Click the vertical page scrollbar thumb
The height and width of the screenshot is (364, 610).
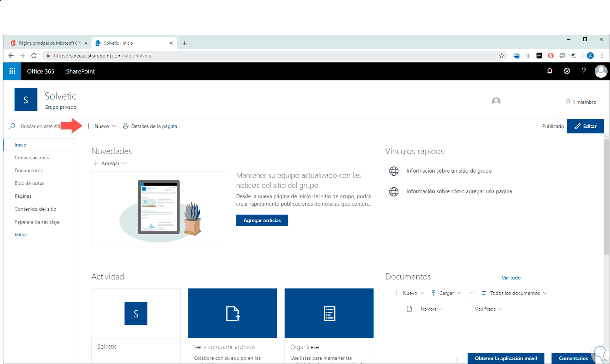click(607, 197)
